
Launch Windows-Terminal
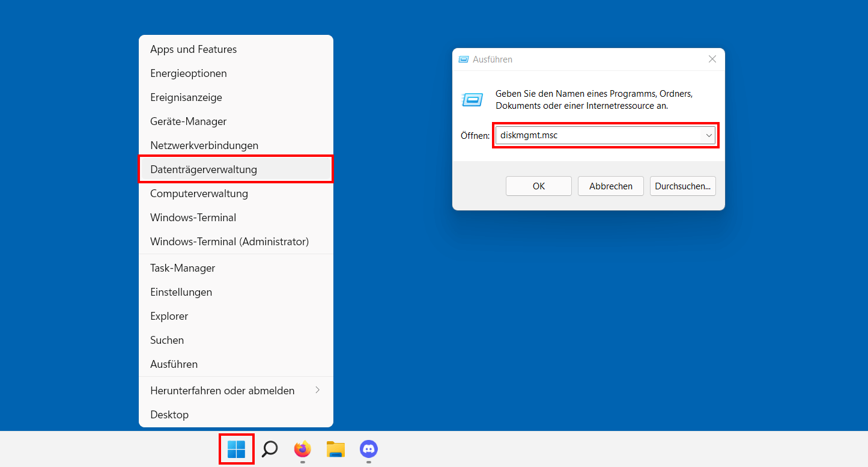pos(236,218)
